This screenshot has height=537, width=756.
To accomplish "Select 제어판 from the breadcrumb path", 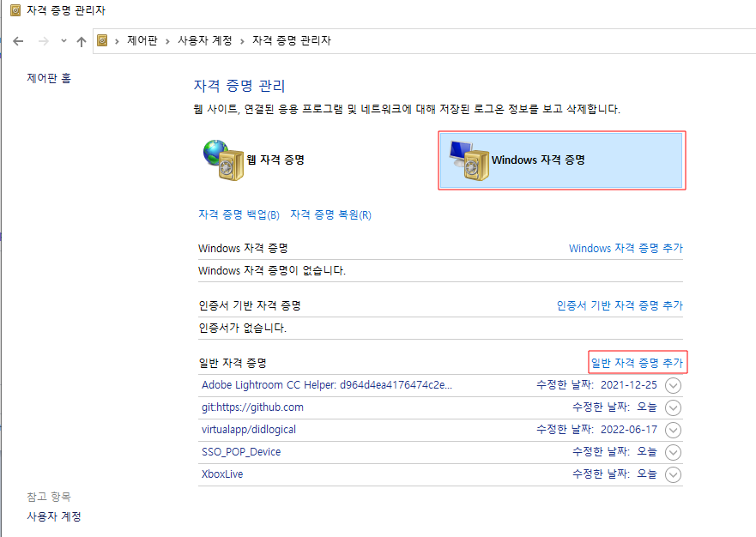I will (x=141, y=40).
